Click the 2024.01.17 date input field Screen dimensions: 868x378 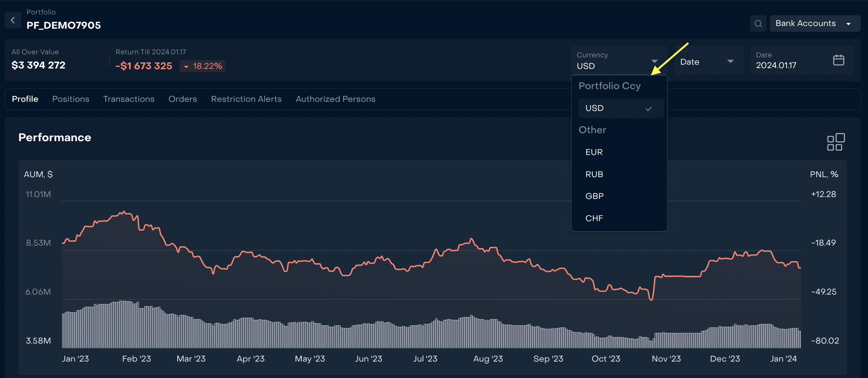click(x=789, y=65)
